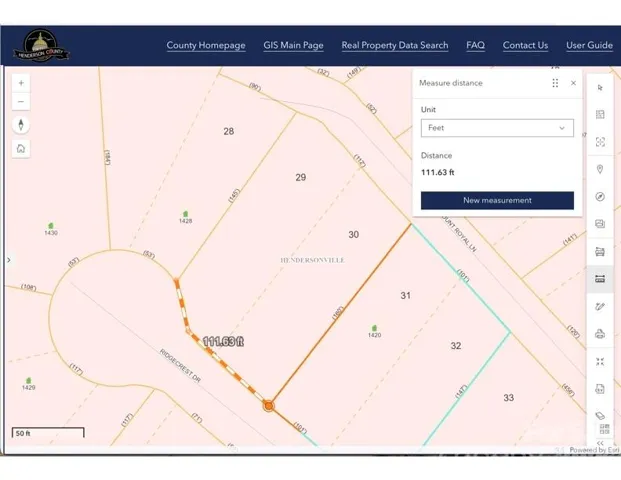Zoom in on the map
The height and width of the screenshot is (480, 621).
pyautogui.click(x=21, y=83)
